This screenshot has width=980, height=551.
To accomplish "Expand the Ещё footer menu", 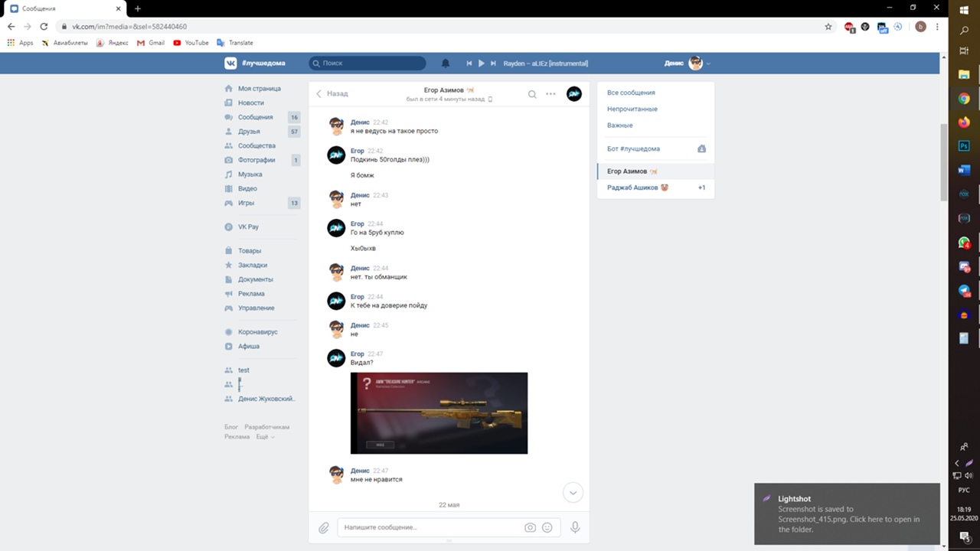I will [x=265, y=436].
